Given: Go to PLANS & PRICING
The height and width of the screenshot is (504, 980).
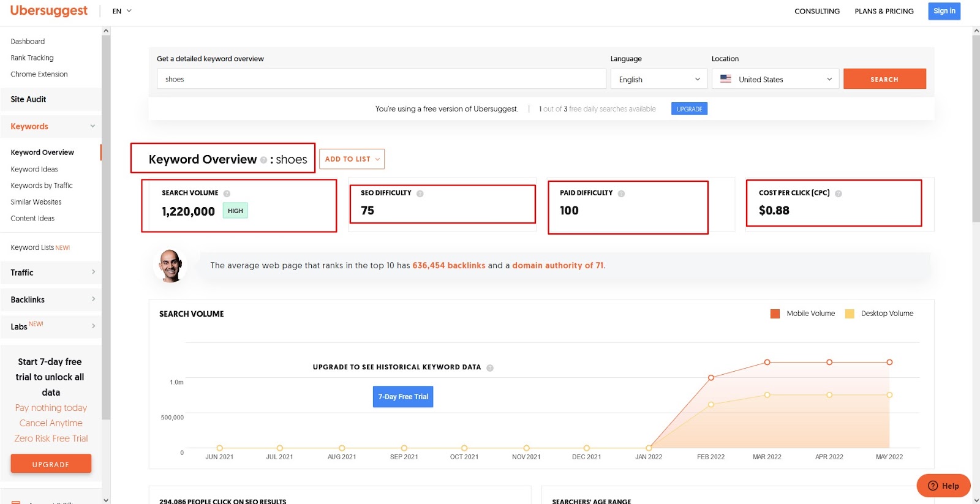Looking at the screenshot, I should pos(884,11).
